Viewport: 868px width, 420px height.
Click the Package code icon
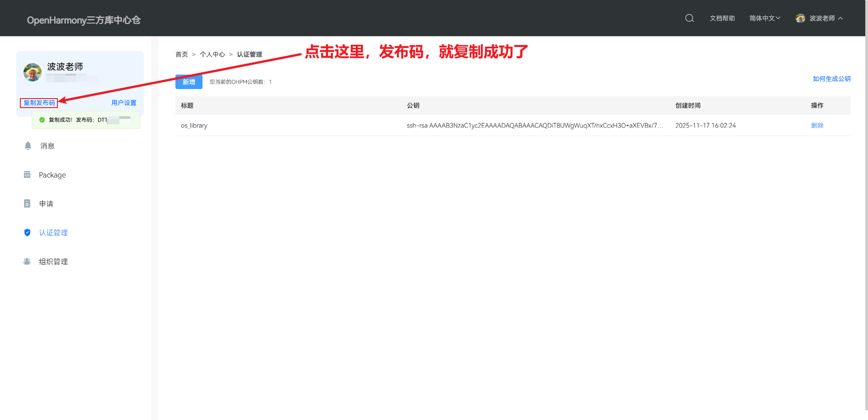27,175
